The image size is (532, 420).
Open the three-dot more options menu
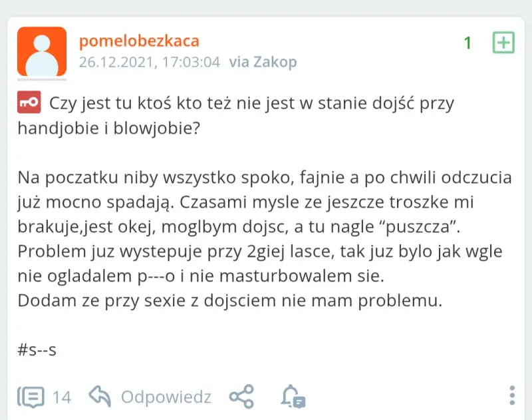click(511, 395)
